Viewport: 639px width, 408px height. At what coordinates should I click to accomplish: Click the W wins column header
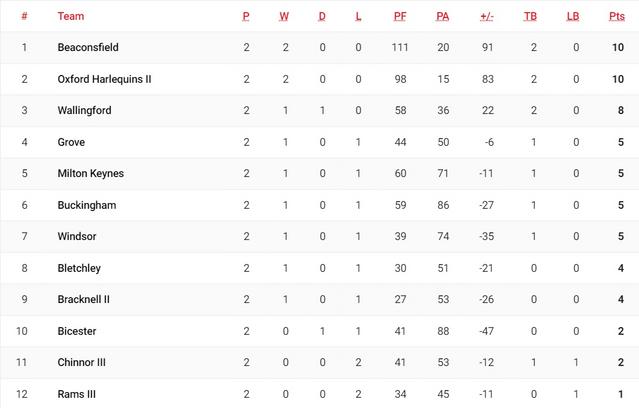tap(284, 16)
